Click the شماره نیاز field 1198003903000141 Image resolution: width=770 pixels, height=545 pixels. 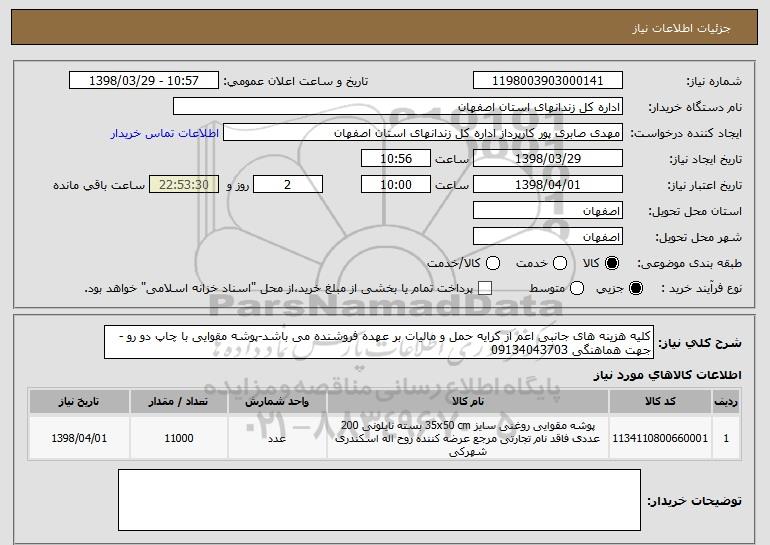[x=548, y=81]
